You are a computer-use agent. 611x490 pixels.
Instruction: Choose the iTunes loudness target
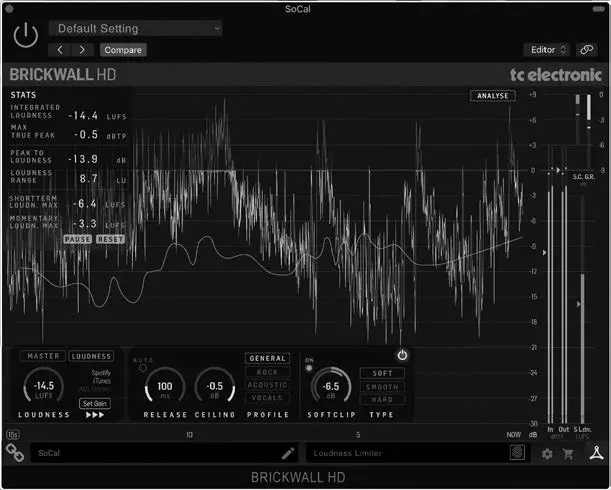tap(102, 381)
